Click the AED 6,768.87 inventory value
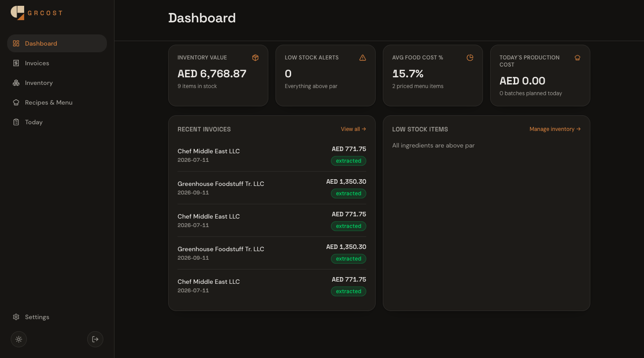Image resolution: width=644 pixels, height=358 pixels. pyautogui.click(x=212, y=74)
